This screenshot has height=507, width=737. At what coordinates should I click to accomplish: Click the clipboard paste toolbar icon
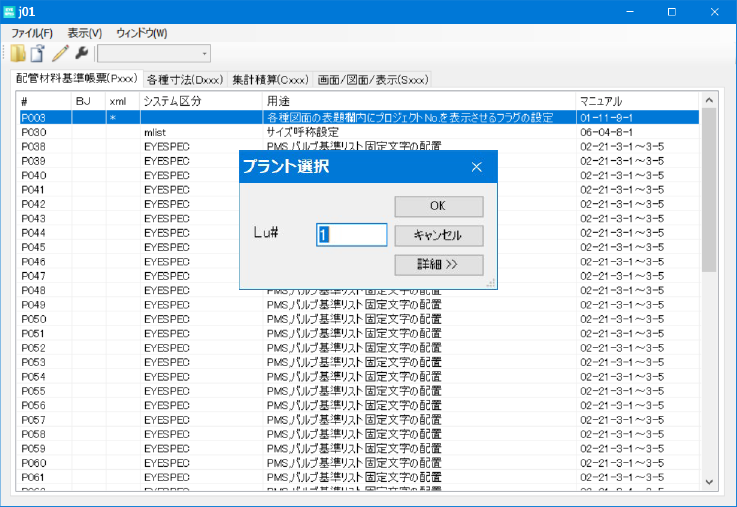[x=38, y=54]
